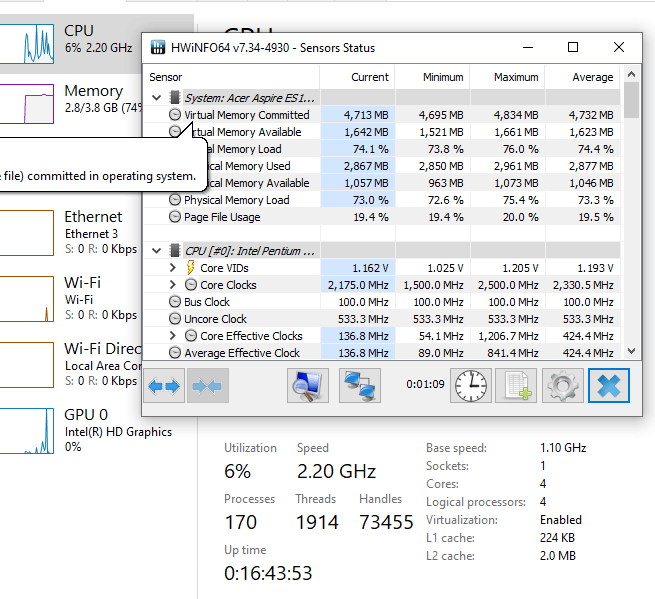Click the GPU 0 usage graph thumbnail
Viewport: 655px width, 599px height.
[x=27, y=431]
